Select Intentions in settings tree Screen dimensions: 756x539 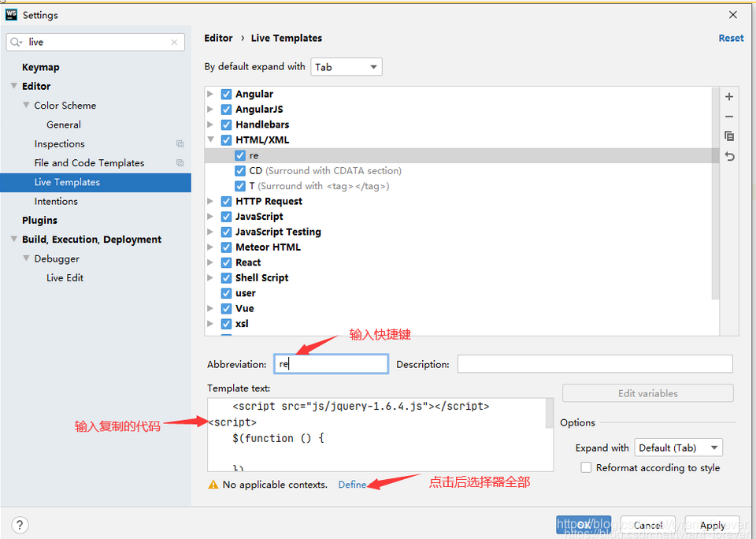click(x=56, y=201)
